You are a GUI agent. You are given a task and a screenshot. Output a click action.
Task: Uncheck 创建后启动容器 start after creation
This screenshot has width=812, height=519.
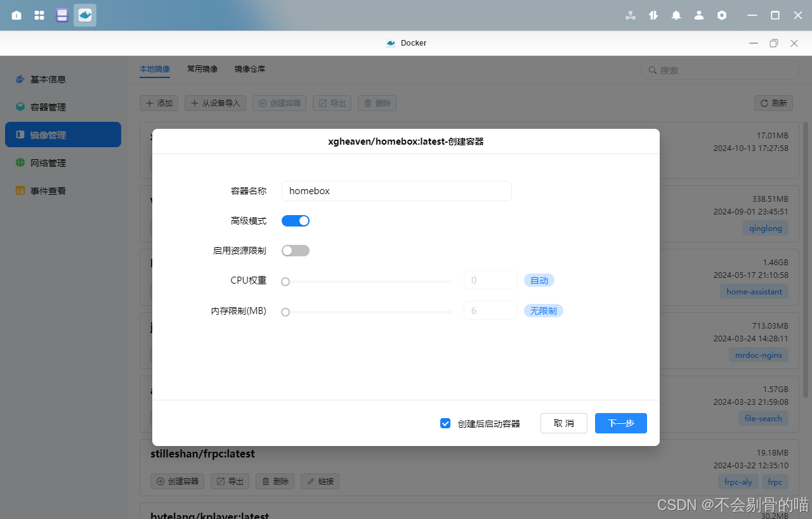coord(445,423)
